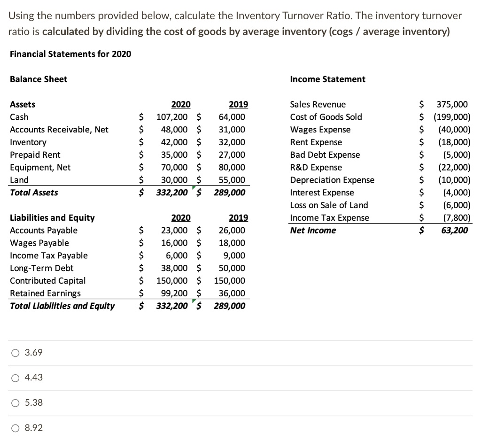The width and height of the screenshot is (481, 448).
Task: Select the Income Statement heading
Action: [x=327, y=79]
